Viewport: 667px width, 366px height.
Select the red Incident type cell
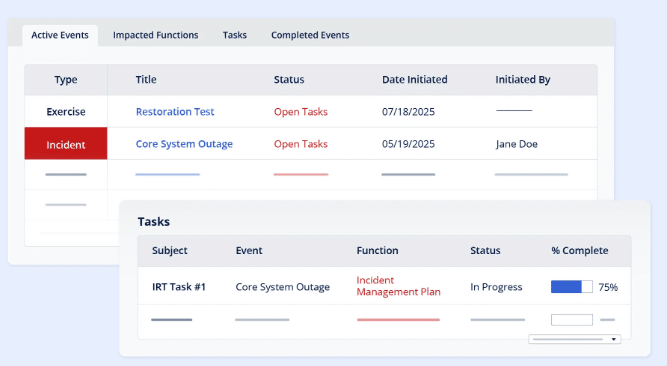tap(66, 143)
